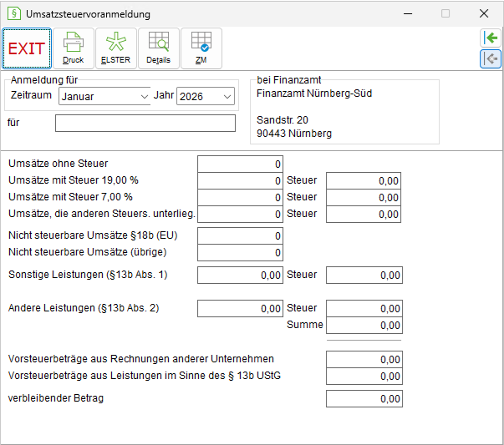Select Steuer field for 19,00 % row
This screenshot has height=445, width=504.
364,181
